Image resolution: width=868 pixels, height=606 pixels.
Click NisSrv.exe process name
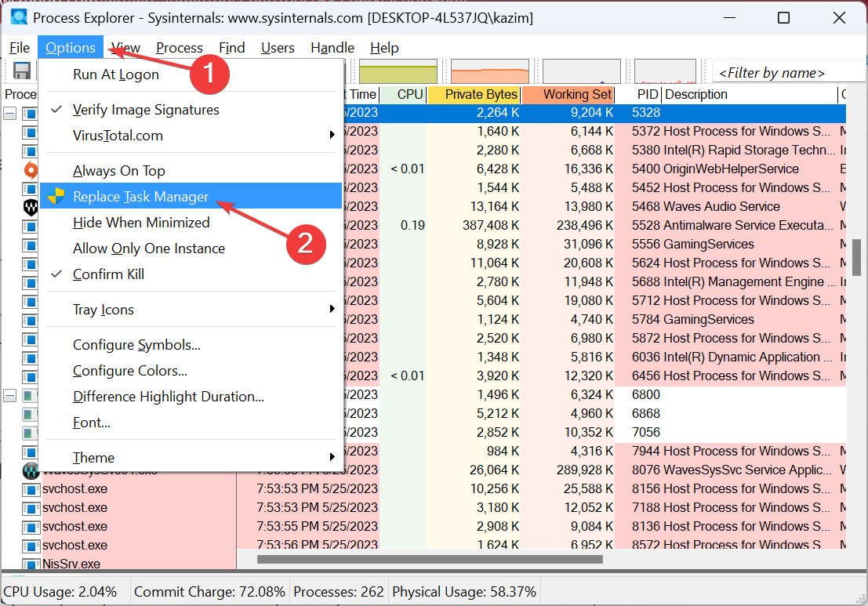pos(71,564)
